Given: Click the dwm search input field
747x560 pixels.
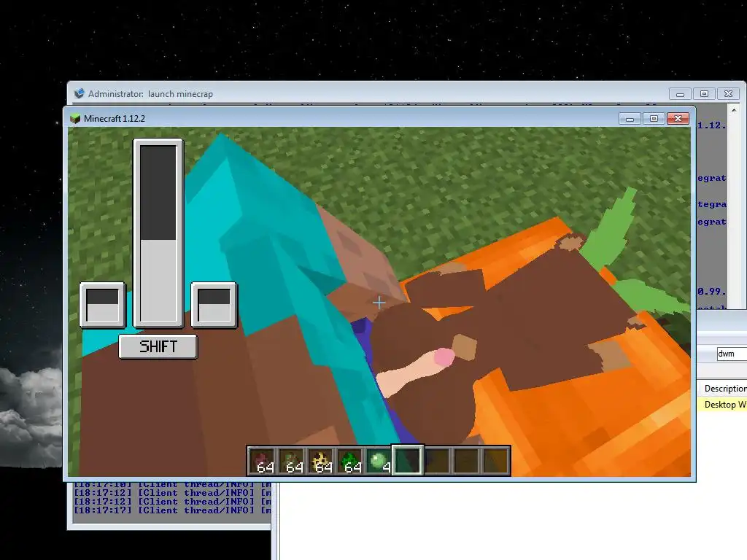Looking at the screenshot, I should coord(732,354).
